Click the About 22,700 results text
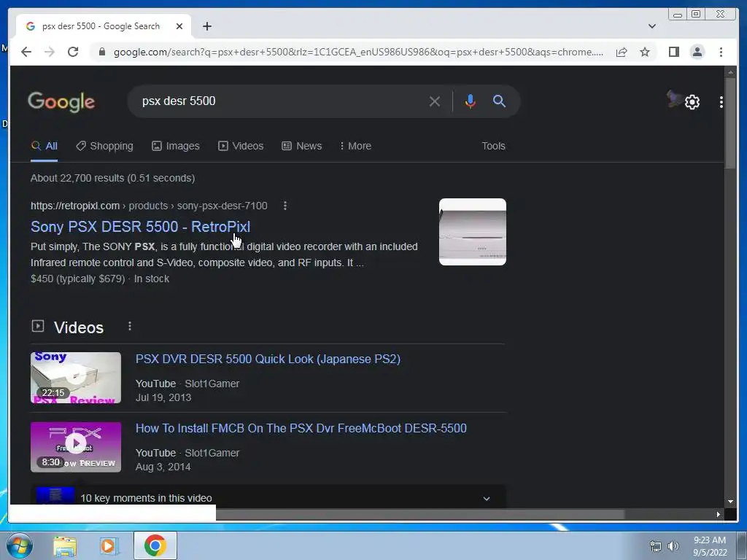Screen dimensions: 747x560 tap(113, 178)
